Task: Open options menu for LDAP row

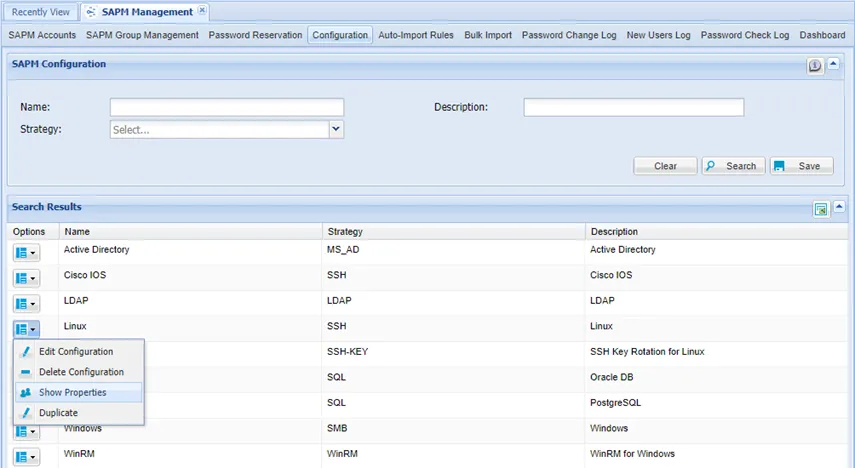Action: point(26,304)
